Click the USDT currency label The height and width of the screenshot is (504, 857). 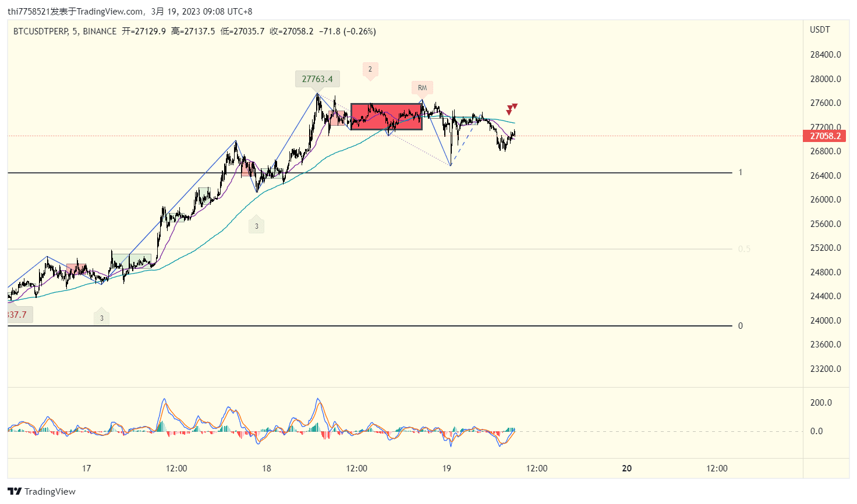(820, 30)
